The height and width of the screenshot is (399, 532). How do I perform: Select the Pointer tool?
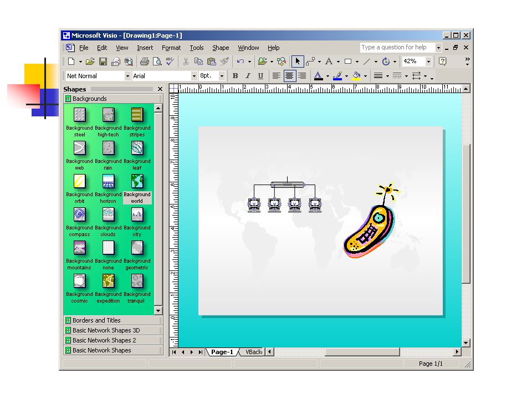pos(298,62)
